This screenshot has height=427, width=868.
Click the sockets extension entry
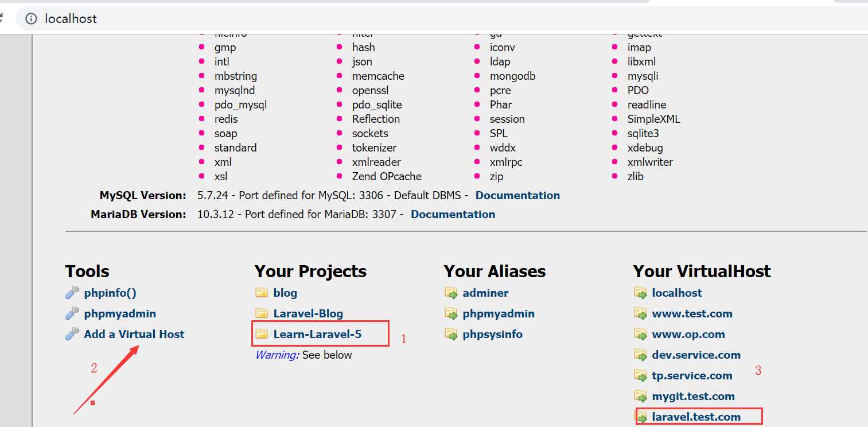(x=370, y=133)
